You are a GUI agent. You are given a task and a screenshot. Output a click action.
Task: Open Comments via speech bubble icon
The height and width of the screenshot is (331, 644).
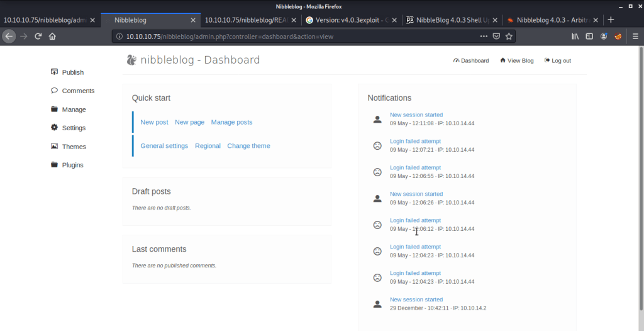(x=55, y=91)
